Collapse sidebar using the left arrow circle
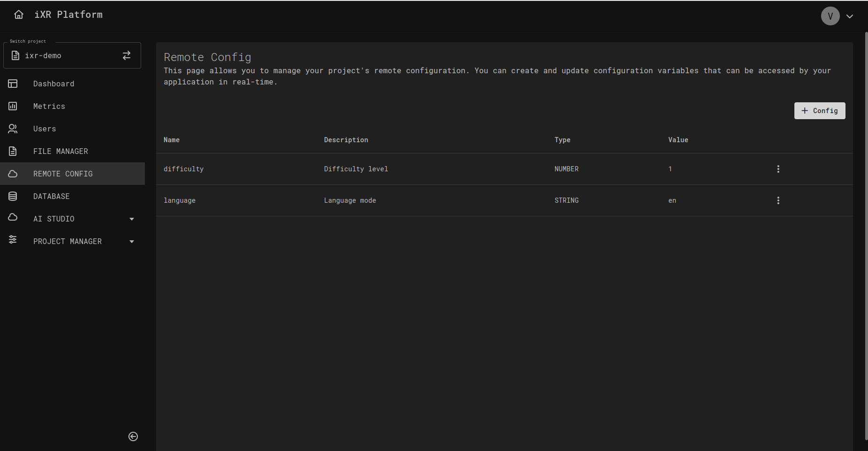Image resolution: width=868 pixels, height=451 pixels. (x=133, y=436)
